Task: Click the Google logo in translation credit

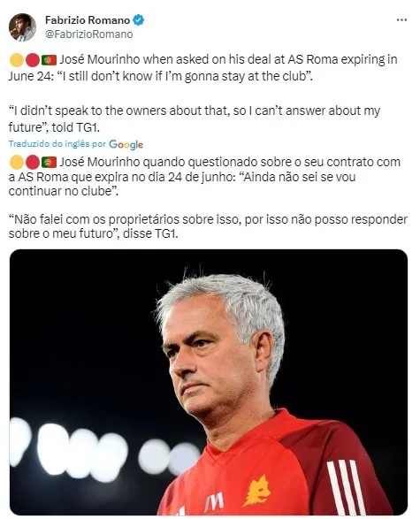Action: coord(126,144)
